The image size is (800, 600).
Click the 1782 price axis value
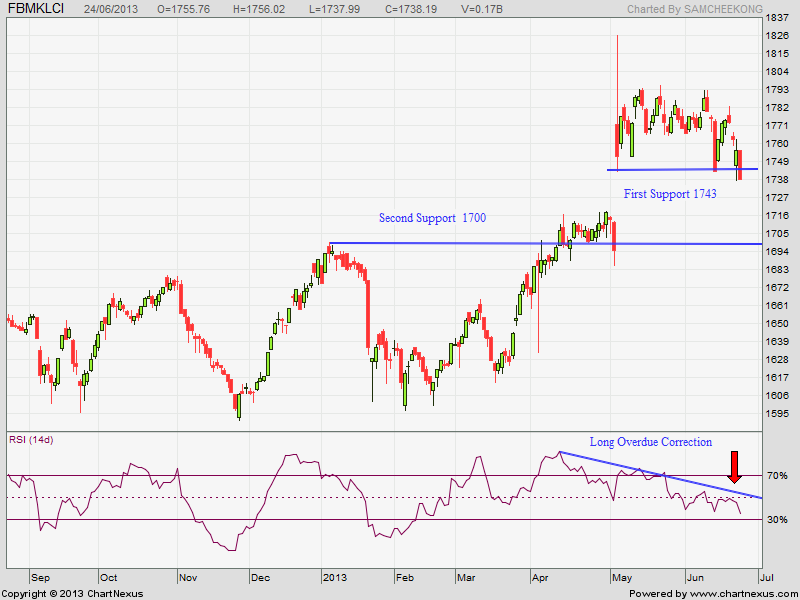(x=778, y=108)
